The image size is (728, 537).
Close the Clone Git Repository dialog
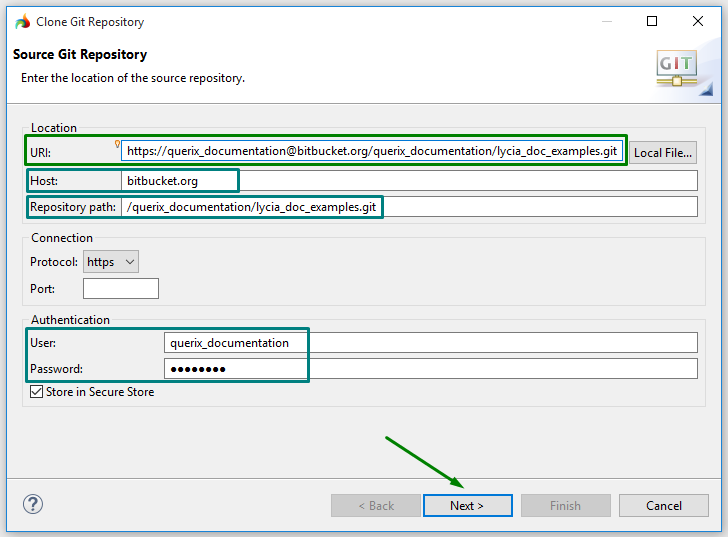click(x=698, y=21)
